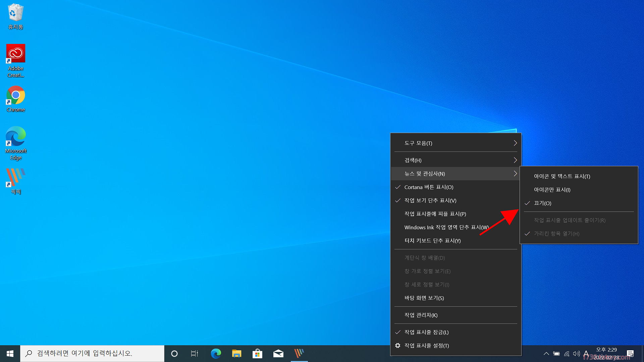Image resolution: width=644 pixels, height=362 pixels.
Task: Open Microsoft Store from the taskbar
Action: pos(257,353)
